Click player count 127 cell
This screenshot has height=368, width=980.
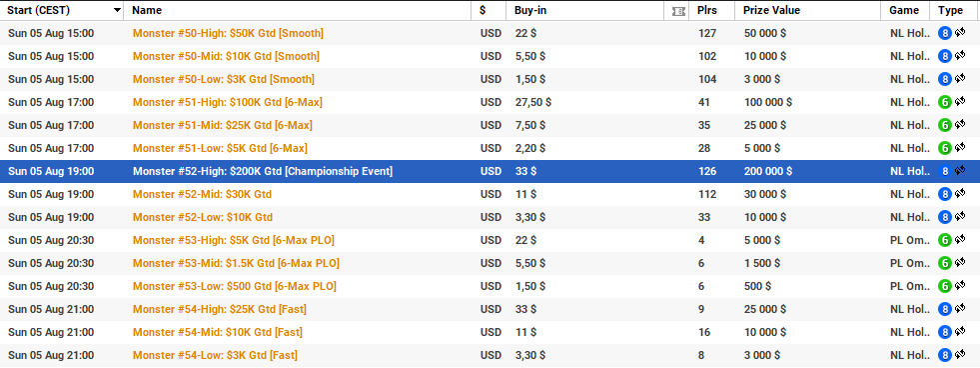tap(707, 33)
